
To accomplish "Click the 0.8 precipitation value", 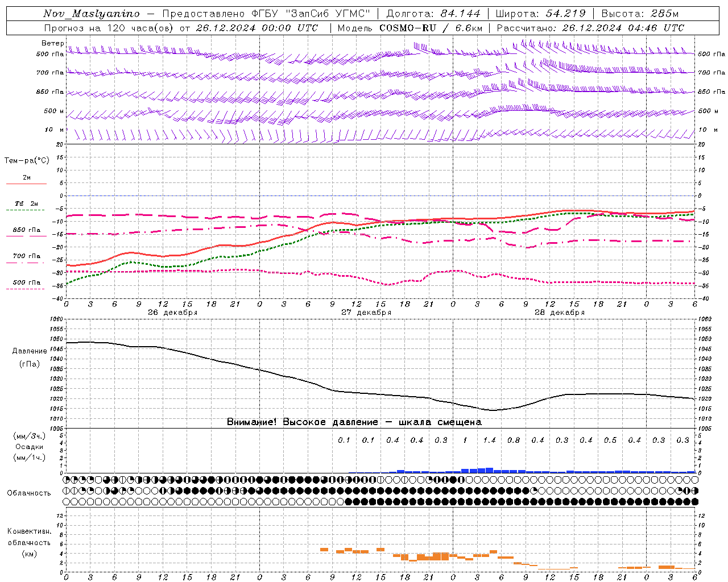I will pyautogui.click(x=514, y=440).
